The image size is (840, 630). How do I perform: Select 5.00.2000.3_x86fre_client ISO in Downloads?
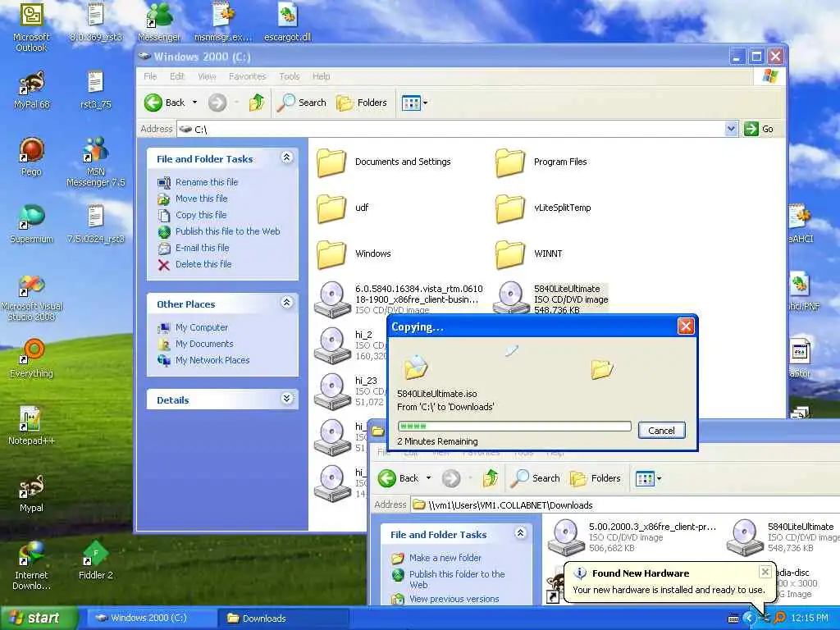tap(632, 536)
